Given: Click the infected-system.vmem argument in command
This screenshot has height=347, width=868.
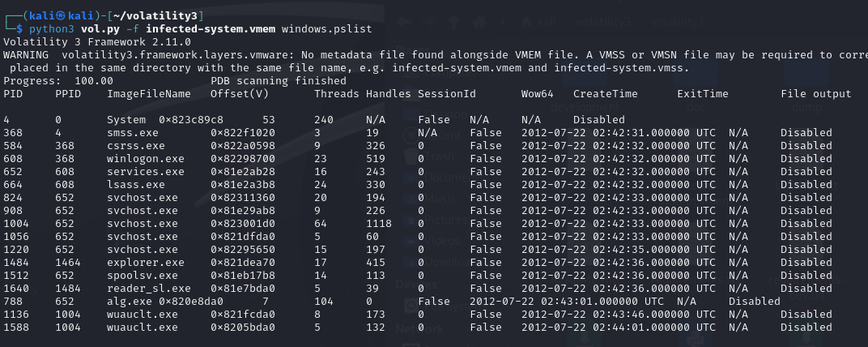Looking at the screenshot, I should (x=211, y=29).
